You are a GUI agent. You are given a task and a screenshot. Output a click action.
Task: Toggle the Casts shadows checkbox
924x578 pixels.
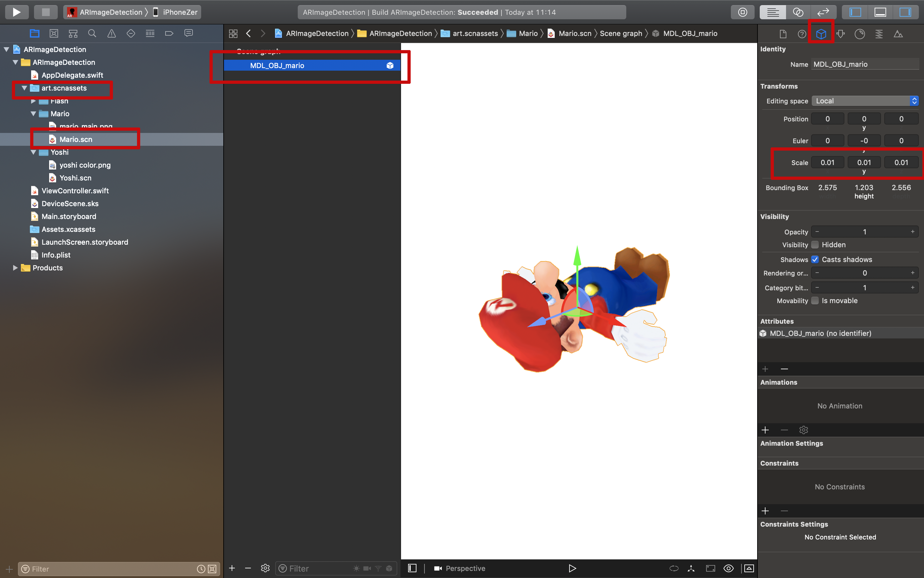click(815, 259)
